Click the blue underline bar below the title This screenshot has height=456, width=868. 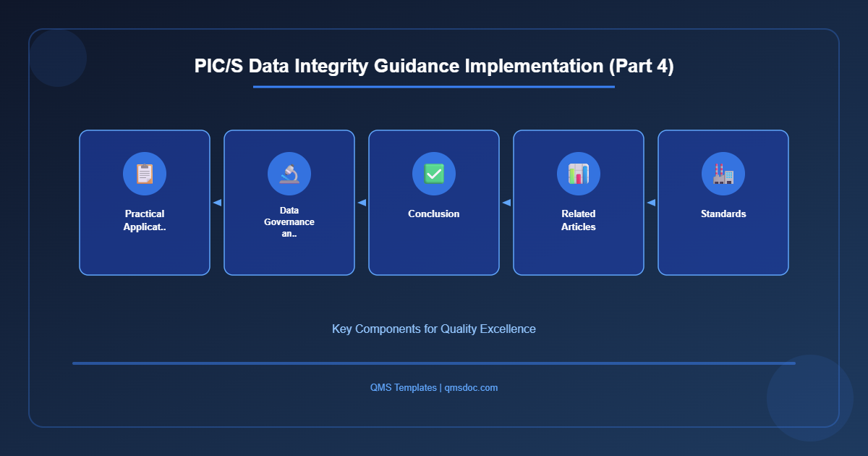click(x=434, y=88)
